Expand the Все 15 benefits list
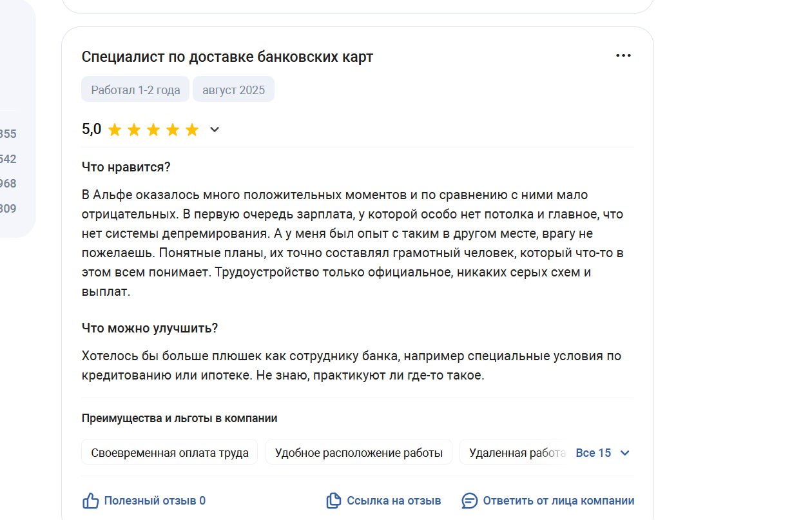Viewport: 812px width, 520px height. pyautogui.click(x=593, y=452)
